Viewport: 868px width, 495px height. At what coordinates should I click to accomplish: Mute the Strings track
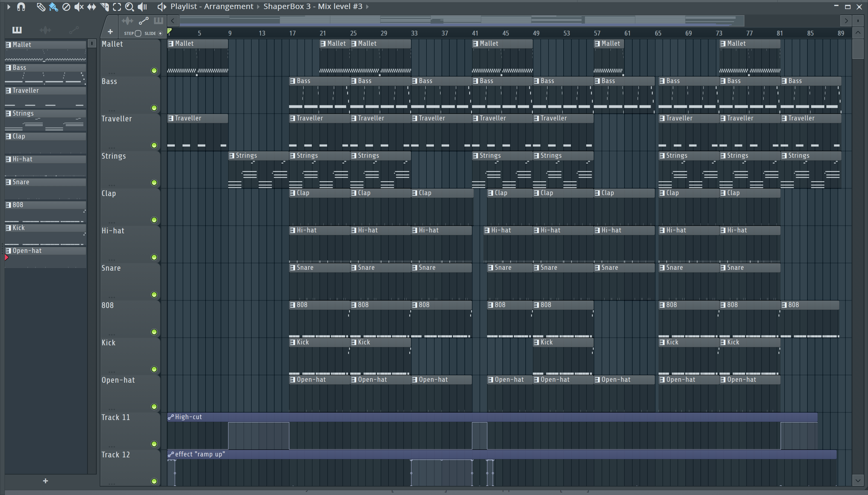[x=154, y=182]
